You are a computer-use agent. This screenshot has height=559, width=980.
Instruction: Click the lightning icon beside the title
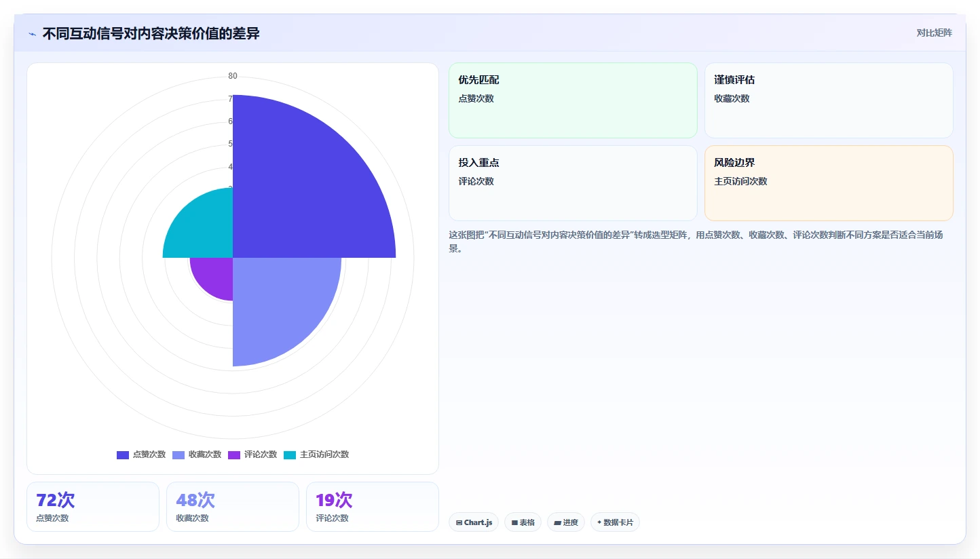click(32, 34)
